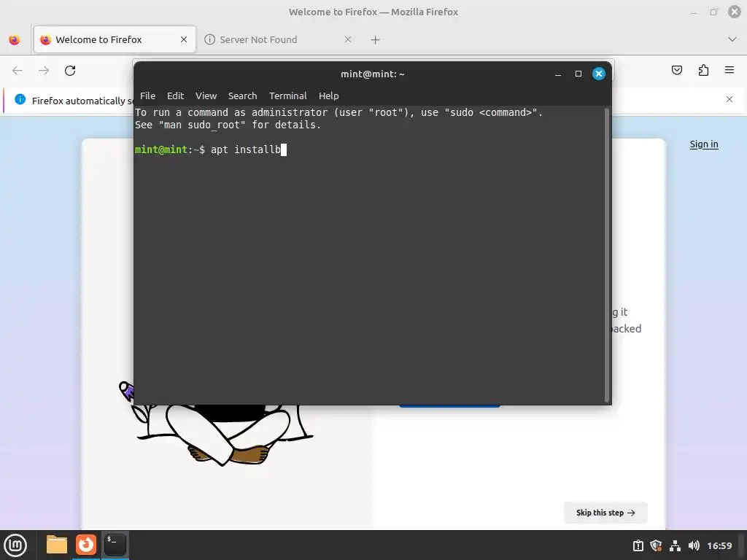747x560 pixels.
Task: Open the Edit menu in terminal
Action: (175, 96)
